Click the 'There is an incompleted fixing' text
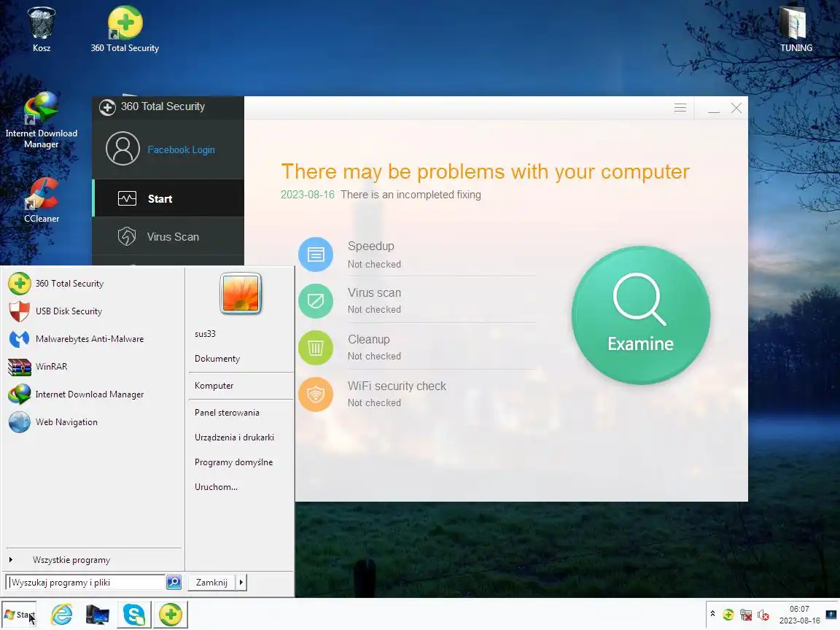Viewport: 840px width, 630px height. 411,195
